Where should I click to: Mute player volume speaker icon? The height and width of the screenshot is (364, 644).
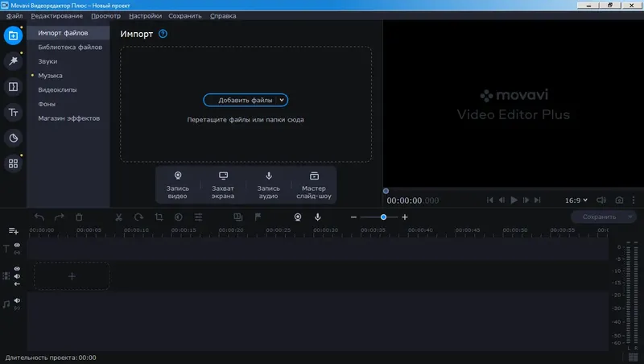tap(601, 200)
